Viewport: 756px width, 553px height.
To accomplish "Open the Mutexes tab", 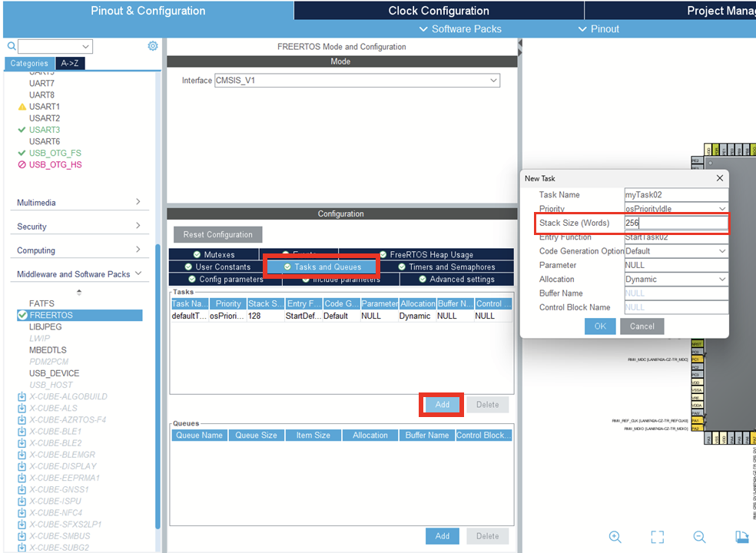I will [x=214, y=254].
